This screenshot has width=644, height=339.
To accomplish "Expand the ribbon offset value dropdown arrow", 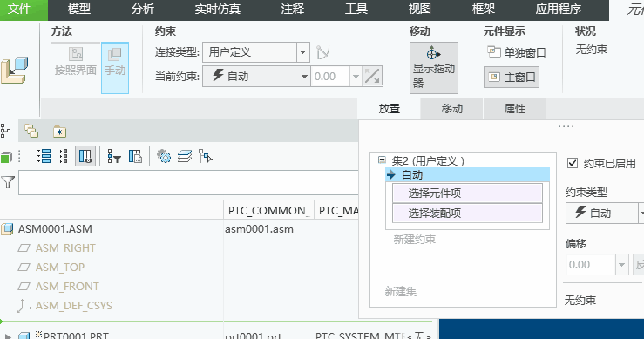I will pyautogui.click(x=356, y=77).
